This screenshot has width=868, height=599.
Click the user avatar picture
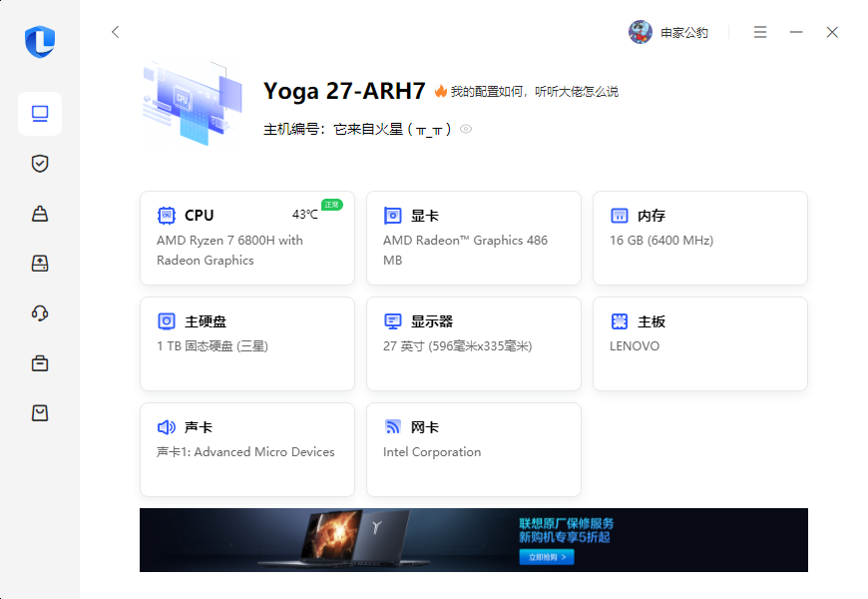(x=641, y=32)
